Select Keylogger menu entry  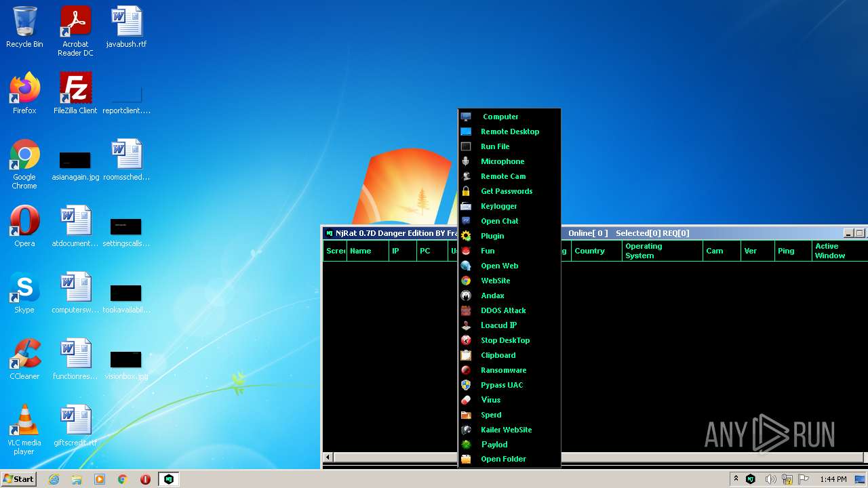point(509,206)
